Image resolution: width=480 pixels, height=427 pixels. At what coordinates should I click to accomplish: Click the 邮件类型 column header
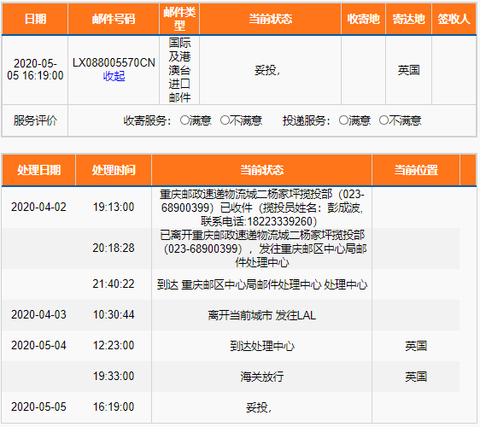click(179, 19)
